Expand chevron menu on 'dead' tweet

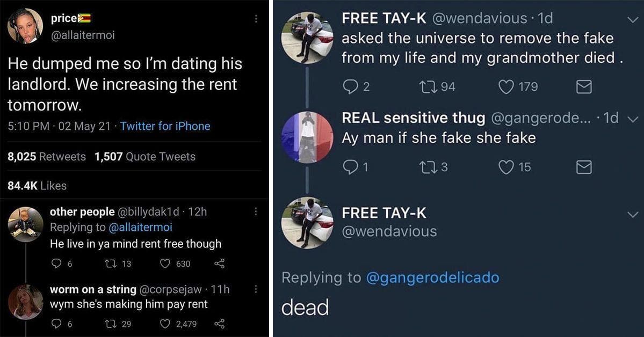(x=632, y=214)
